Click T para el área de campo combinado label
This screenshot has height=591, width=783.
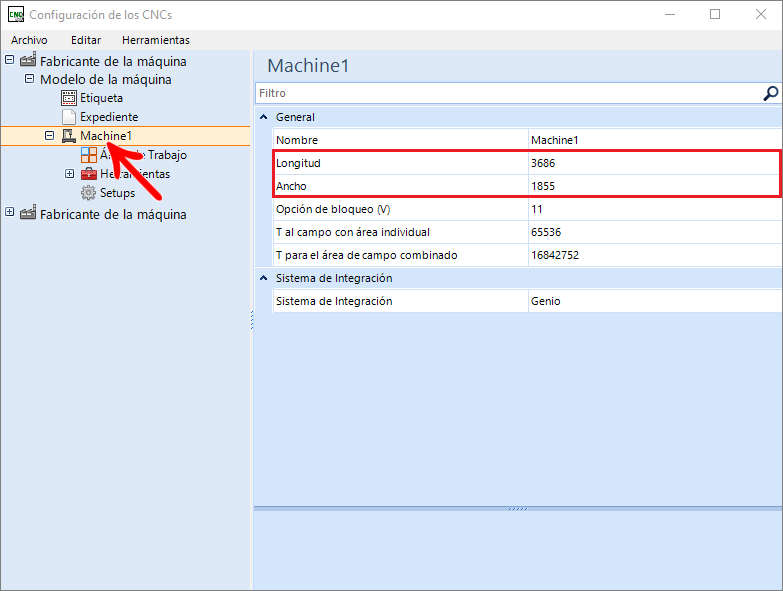pyautogui.click(x=367, y=255)
